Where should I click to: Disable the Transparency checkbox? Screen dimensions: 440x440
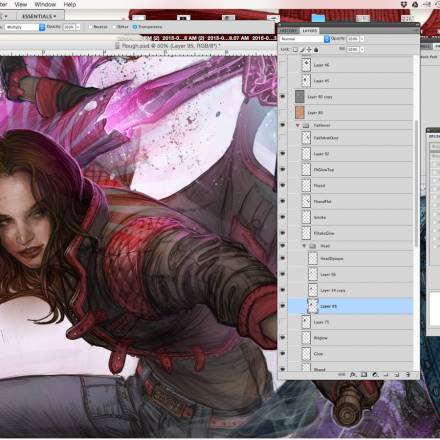pos(135,27)
